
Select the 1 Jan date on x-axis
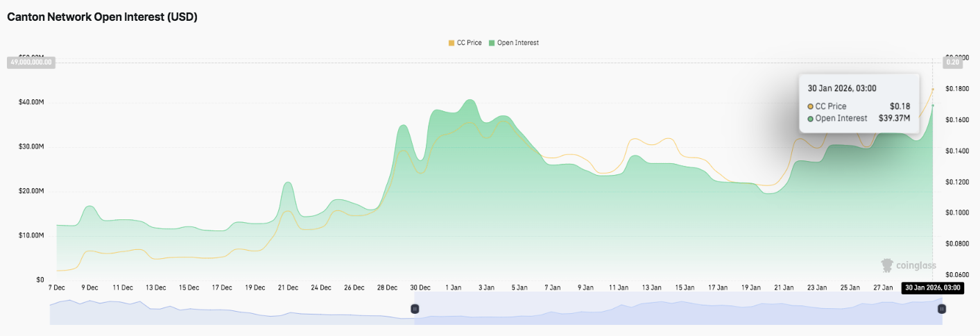[454, 287]
